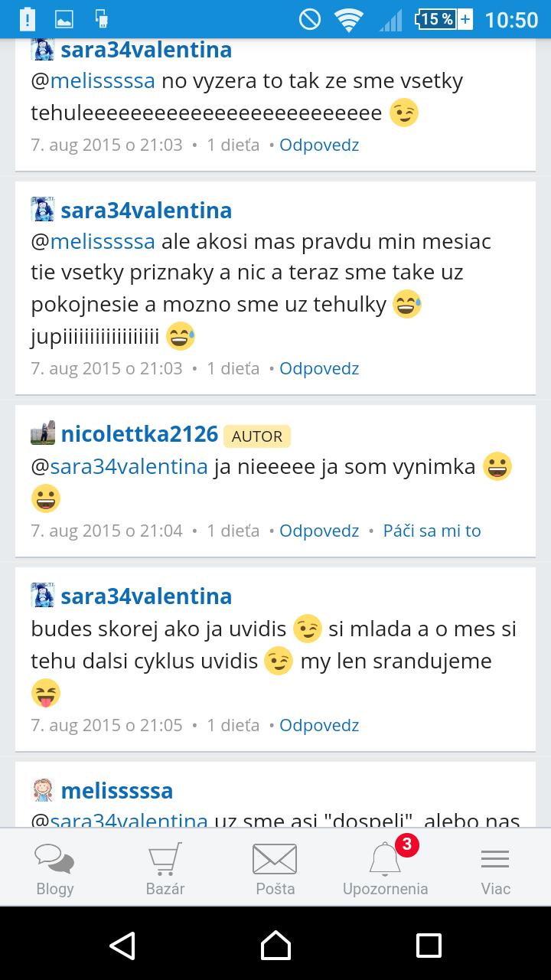The image size is (551, 980).
Task: Click 'Páči sa mi to' on nicolettka2126's comment
Action: pyautogui.click(x=432, y=531)
